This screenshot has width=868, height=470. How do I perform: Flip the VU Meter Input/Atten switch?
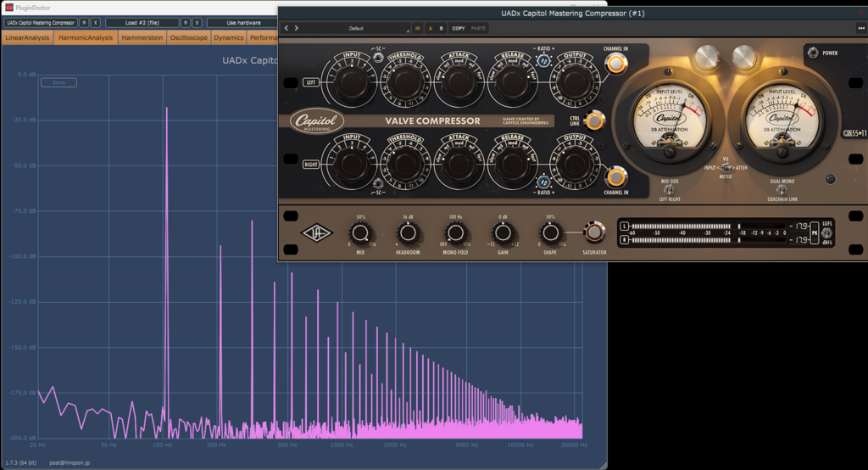coord(726,167)
